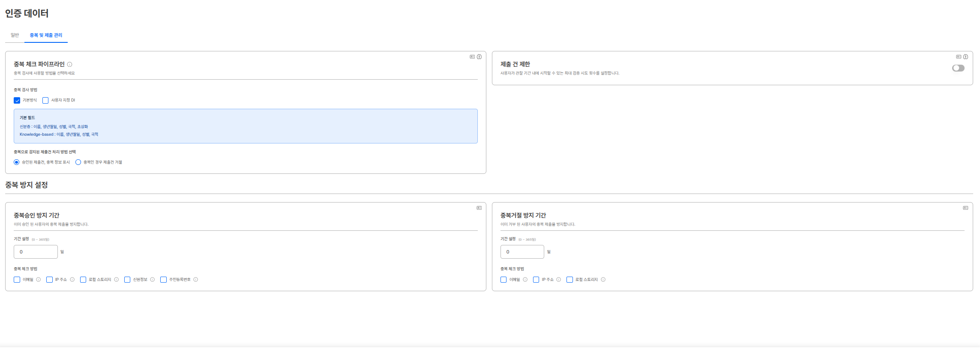Select 승인된 제출건, 중복 정보 표시 radio
Viewport: 980px width, 349px height.
(17, 162)
